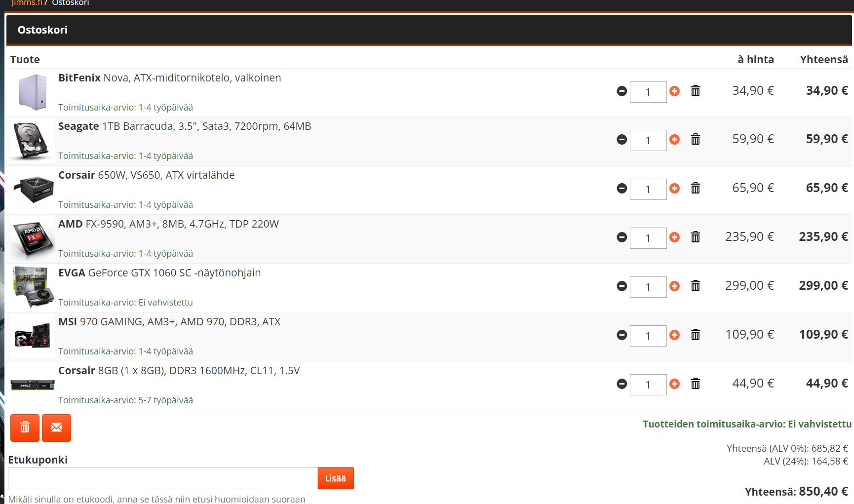This screenshot has height=504, width=854.
Task: Delete AMD FX-9590 from cart
Action: tap(696, 237)
